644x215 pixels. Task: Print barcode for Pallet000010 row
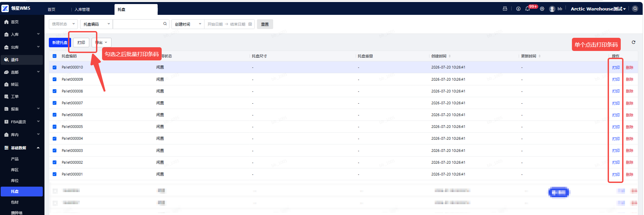616,68
